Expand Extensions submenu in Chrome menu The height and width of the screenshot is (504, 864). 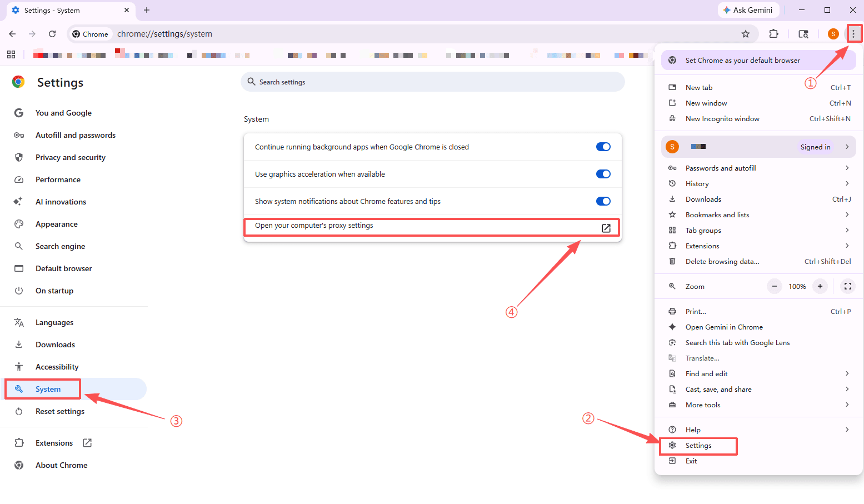(758, 246)
